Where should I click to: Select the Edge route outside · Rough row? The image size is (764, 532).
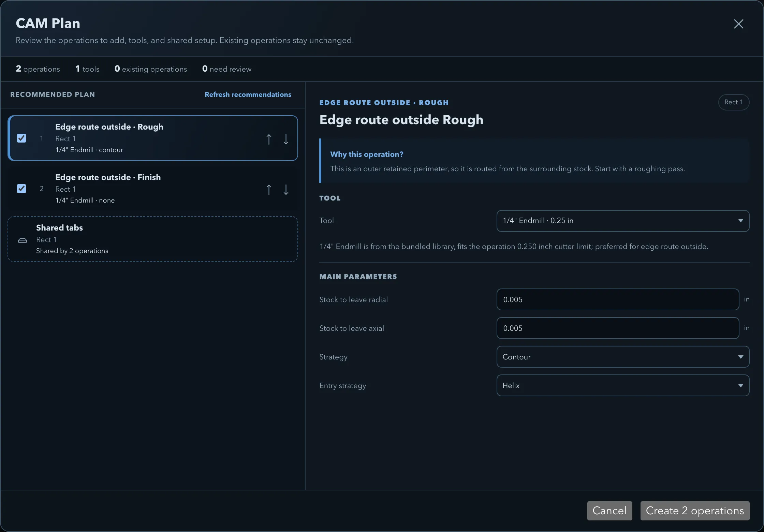[153, 138]
